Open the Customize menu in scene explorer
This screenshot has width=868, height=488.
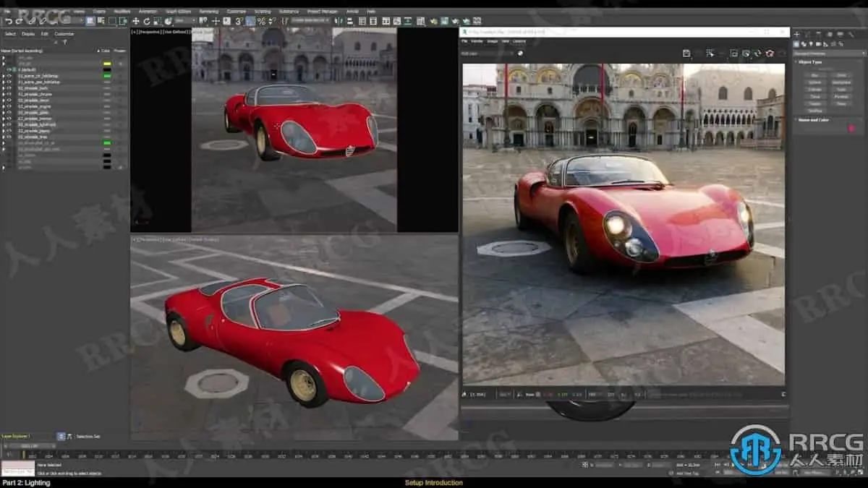click(64, 33)
